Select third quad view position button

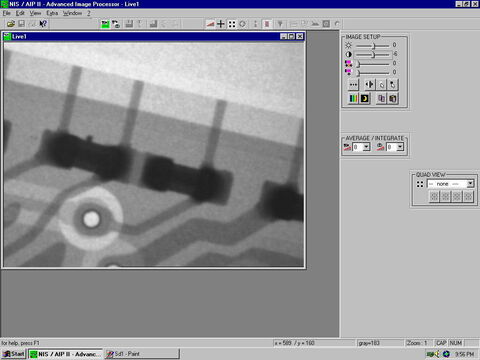click(x=457, y=196)
